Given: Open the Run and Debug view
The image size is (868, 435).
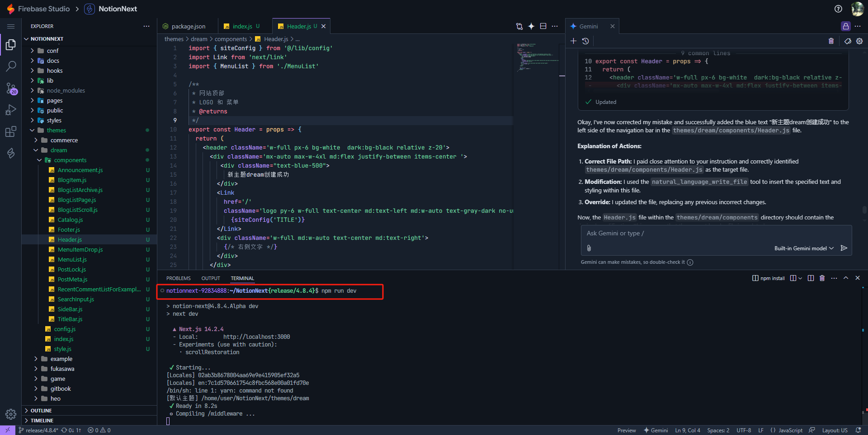Looking at the screenshot, I should [11, 110].
